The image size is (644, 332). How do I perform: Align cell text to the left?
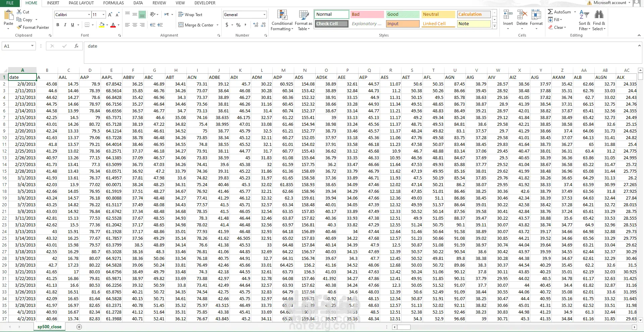tap(127, 25)
